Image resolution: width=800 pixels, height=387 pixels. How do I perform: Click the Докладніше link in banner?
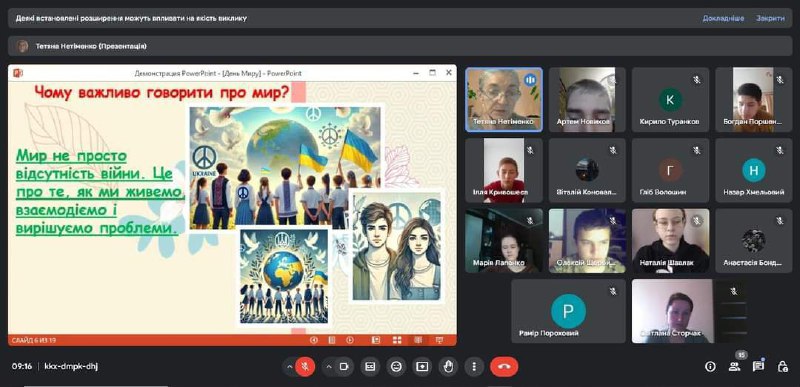click(x=723, y=18)
